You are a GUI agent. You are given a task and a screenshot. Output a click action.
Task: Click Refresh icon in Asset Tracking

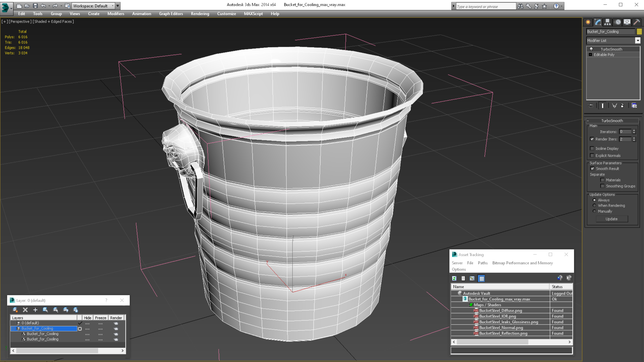pos(454,278)
